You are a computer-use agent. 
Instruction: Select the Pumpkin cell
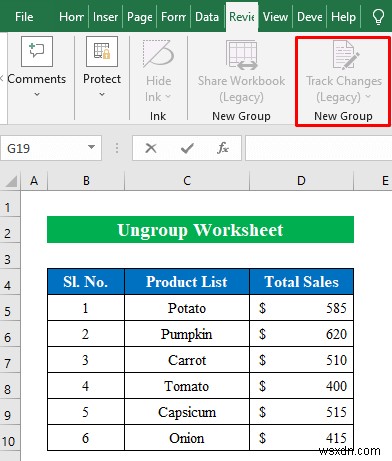click(x=187, y=334)
